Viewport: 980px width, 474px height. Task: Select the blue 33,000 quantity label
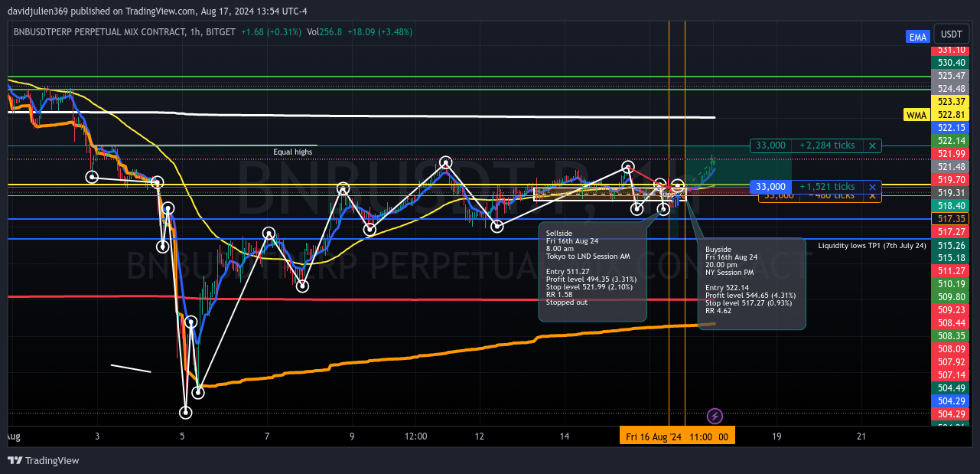pyautogui.click(x=770, y=187)
